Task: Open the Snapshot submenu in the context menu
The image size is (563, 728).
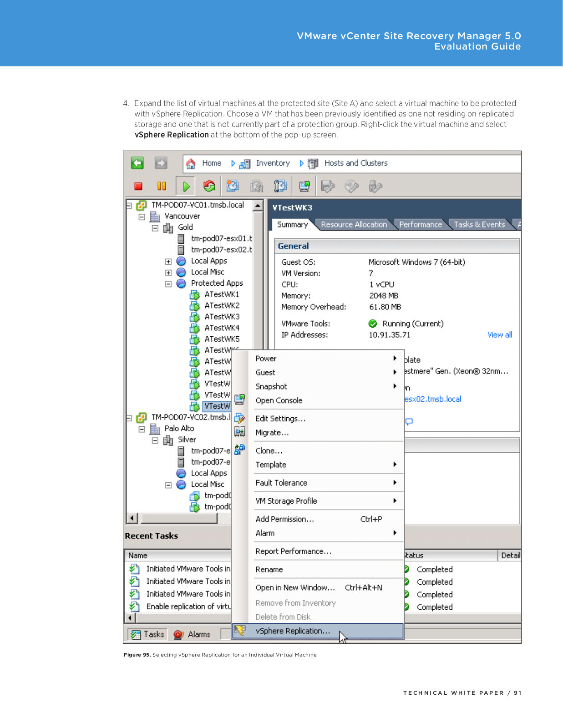Action: (318, 387)
